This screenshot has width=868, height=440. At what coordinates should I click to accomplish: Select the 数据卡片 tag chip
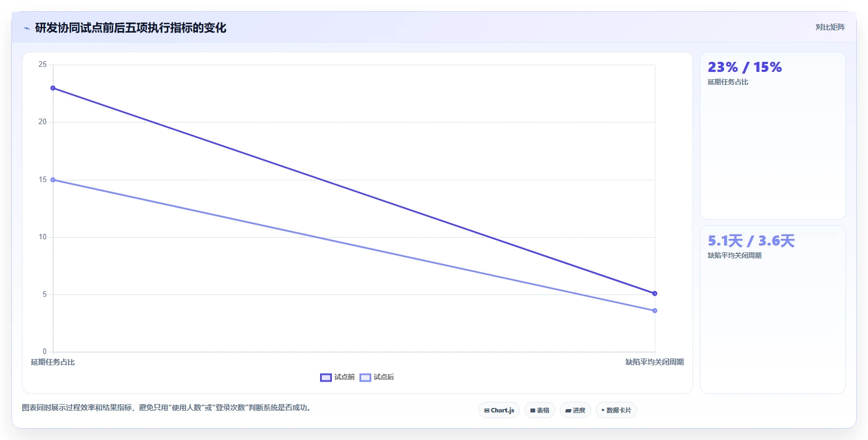tap(616, 410)
